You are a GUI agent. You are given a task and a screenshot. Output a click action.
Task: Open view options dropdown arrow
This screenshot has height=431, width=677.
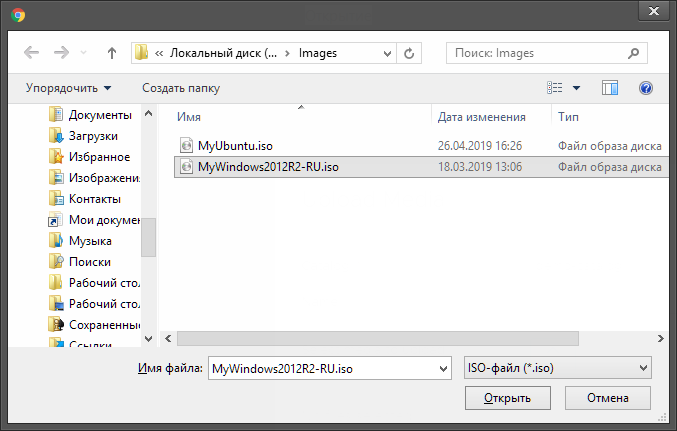(576, 88)
